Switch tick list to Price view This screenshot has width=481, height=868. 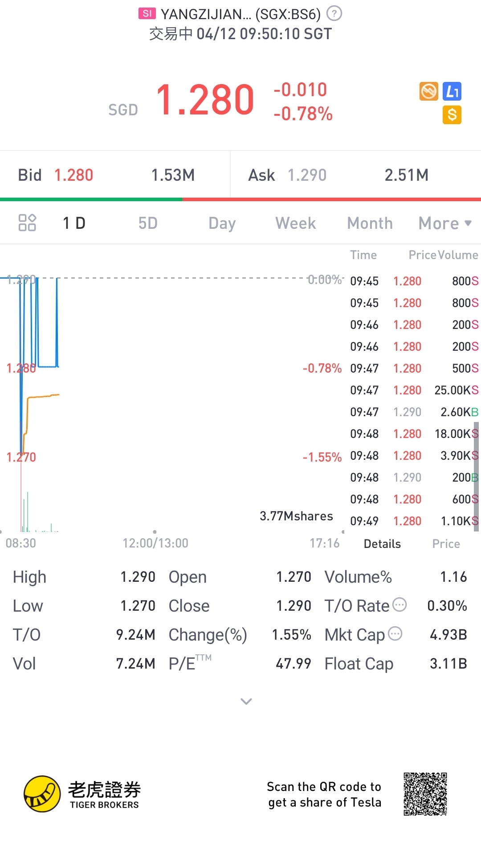(x=446, y=544)
